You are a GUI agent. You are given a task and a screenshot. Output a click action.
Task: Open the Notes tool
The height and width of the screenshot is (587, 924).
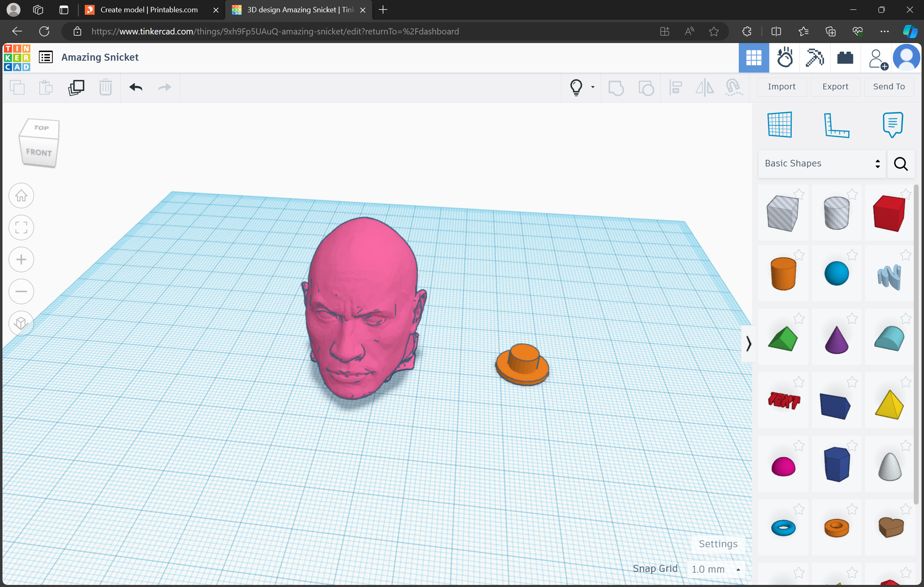(892, 125)
